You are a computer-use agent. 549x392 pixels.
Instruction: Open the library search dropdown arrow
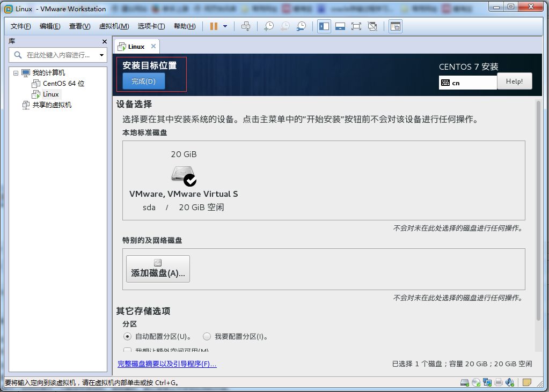pyautogui.click(x=101, y=55)
